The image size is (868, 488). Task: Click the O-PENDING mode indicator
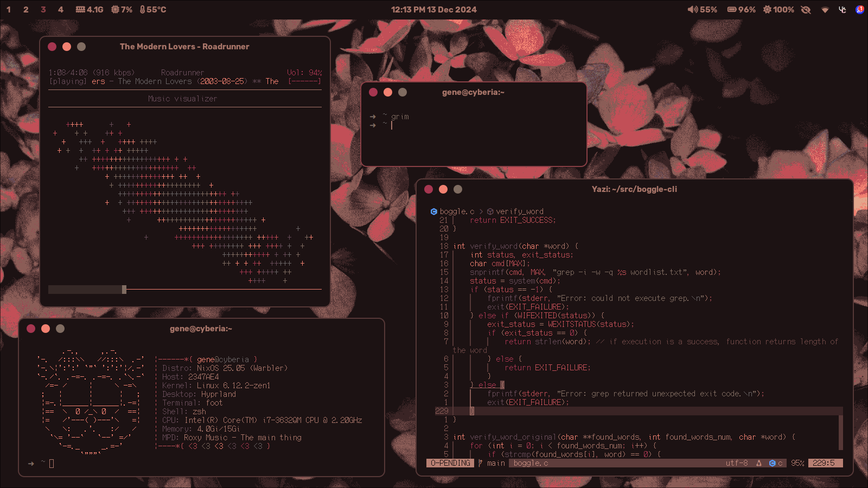pos(450,463)
